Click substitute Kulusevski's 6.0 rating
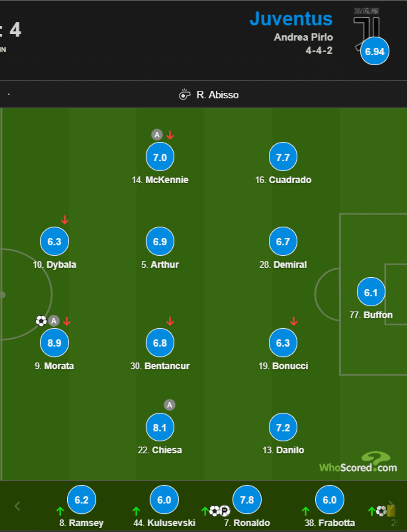Image resolution: width=407 pixels, height=532 pixels. (x=164, y=500)
